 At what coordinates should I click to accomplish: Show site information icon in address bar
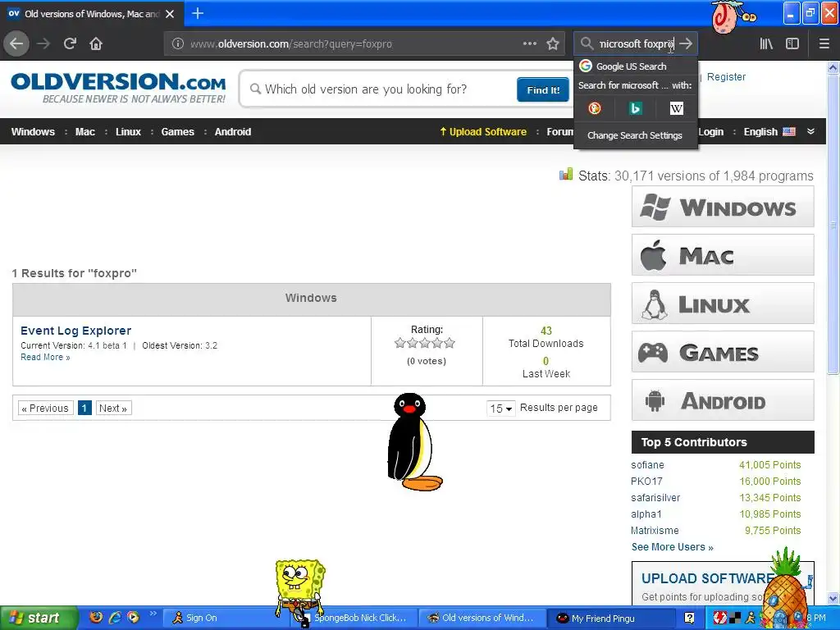pos(178,44)
